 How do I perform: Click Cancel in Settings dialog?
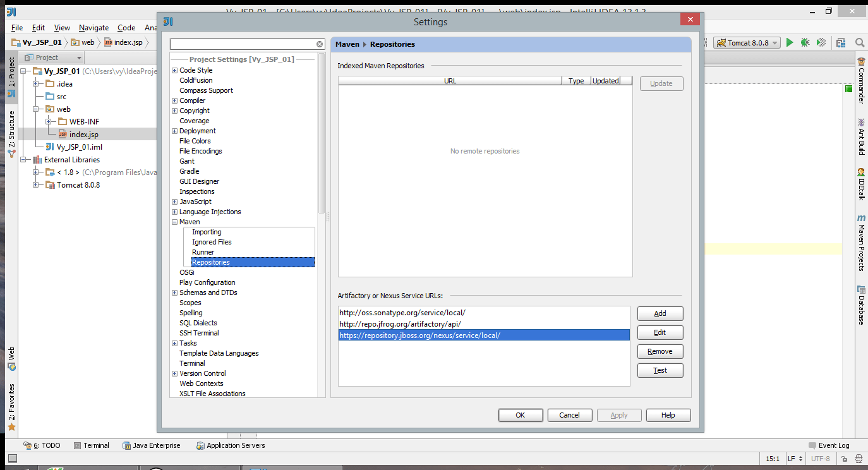click(x=569, y=415)
